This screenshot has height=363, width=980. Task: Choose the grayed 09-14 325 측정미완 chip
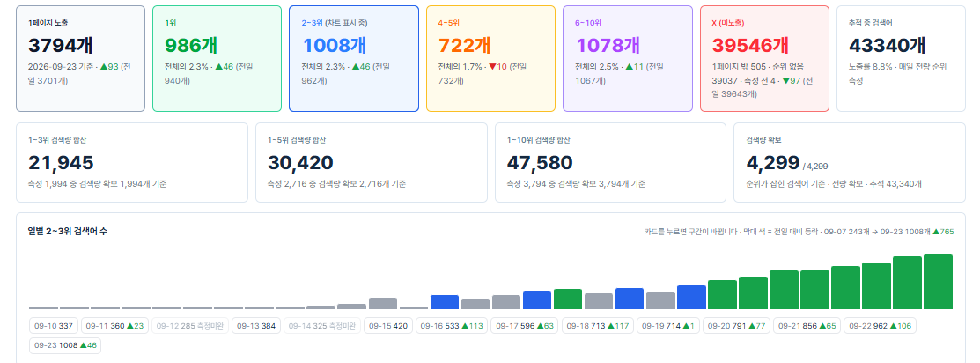pyautogui.click(x=322, y=326)
